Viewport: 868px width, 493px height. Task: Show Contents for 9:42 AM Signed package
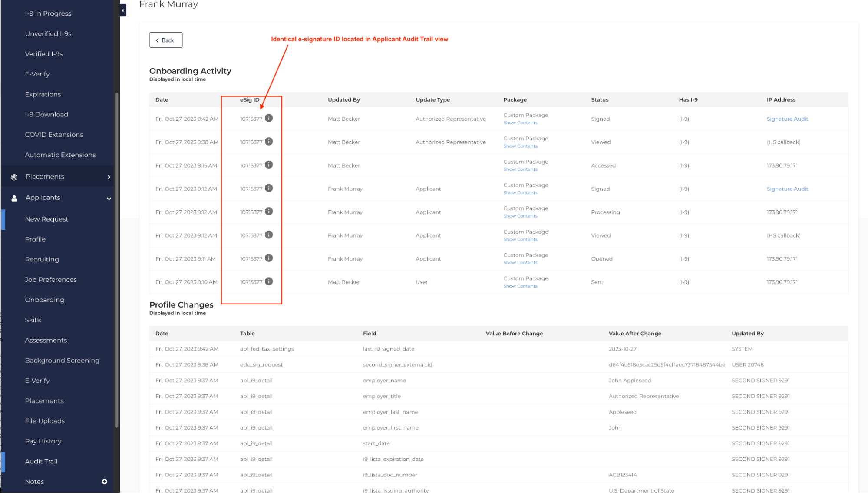click(x=520, y=123)
